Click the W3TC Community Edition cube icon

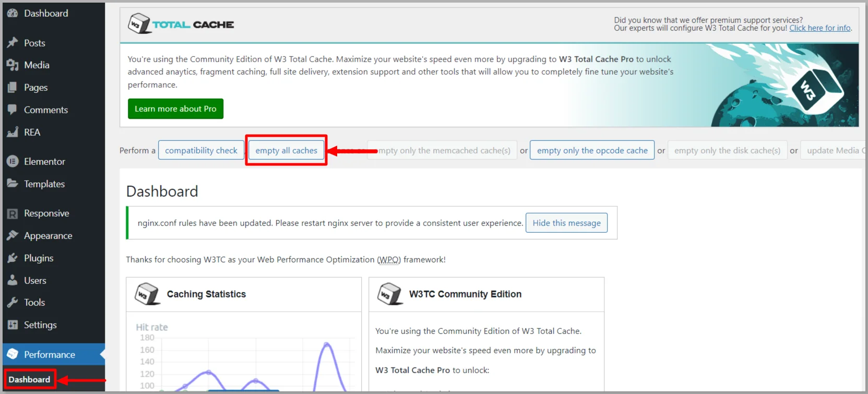tap(389, 294)
